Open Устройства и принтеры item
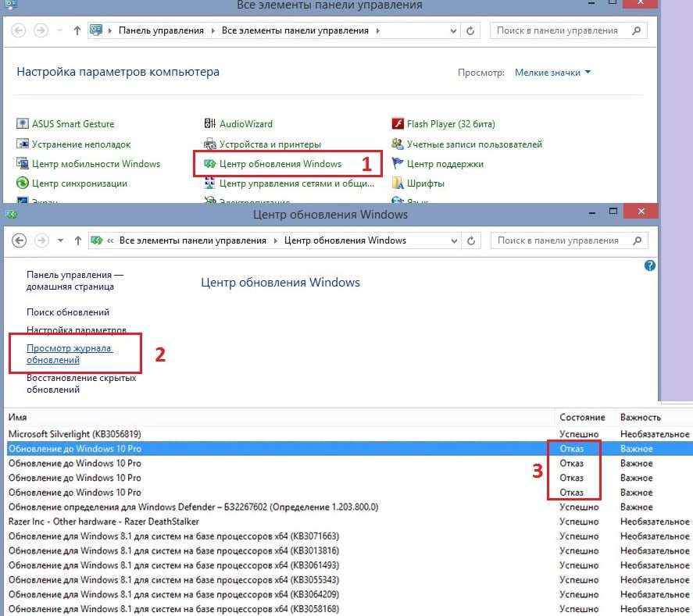Image resolution: width=693 pixels, height=616 pixels. coord(263,144)
